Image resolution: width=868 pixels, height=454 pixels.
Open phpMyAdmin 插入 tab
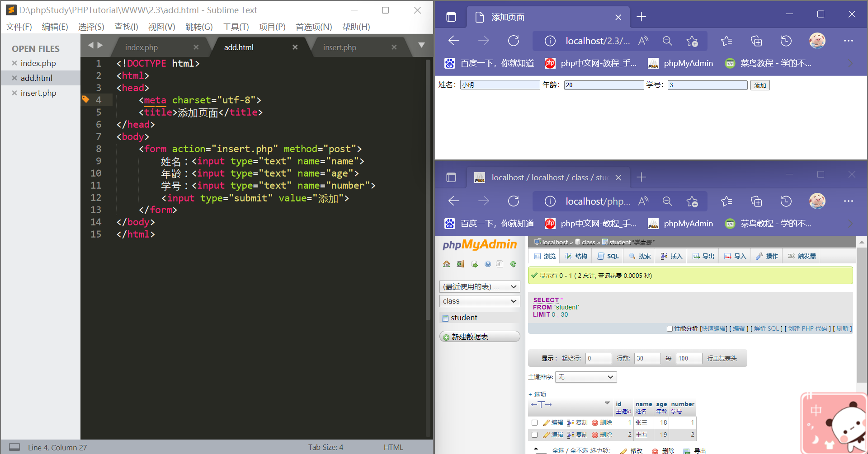click(671, 257)
